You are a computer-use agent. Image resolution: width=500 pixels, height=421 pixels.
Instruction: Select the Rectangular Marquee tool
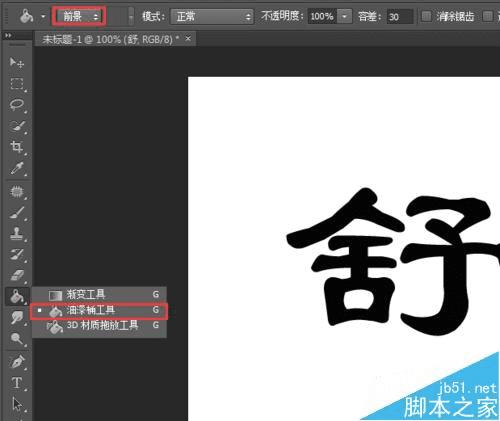17,84
